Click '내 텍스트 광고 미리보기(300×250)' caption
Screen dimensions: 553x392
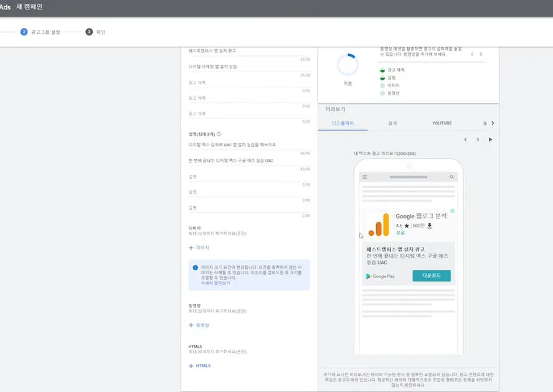point(385,154)
